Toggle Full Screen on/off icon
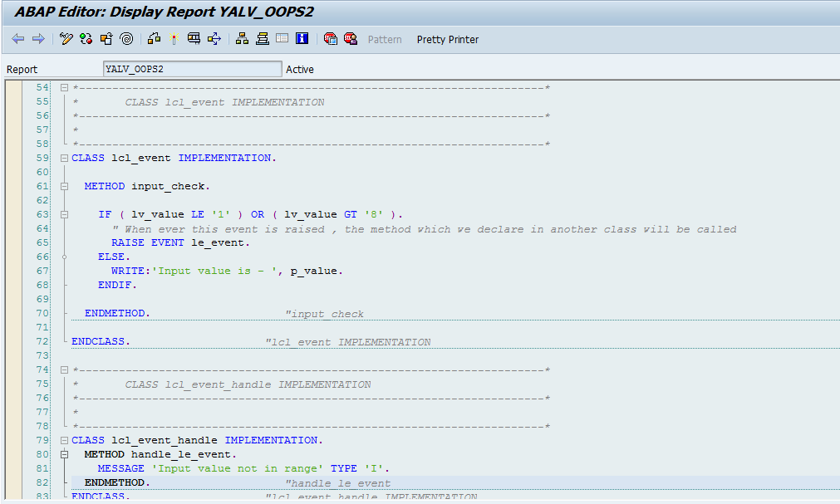The height and width of the screenshot is (504, 840). (282, 39)
